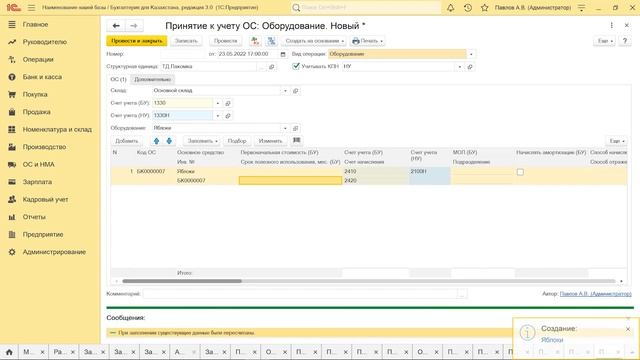Expand the Счет учета (БУ) dropdown
The height and width of the screenshot is (360, 640).
tap(218, 103)
